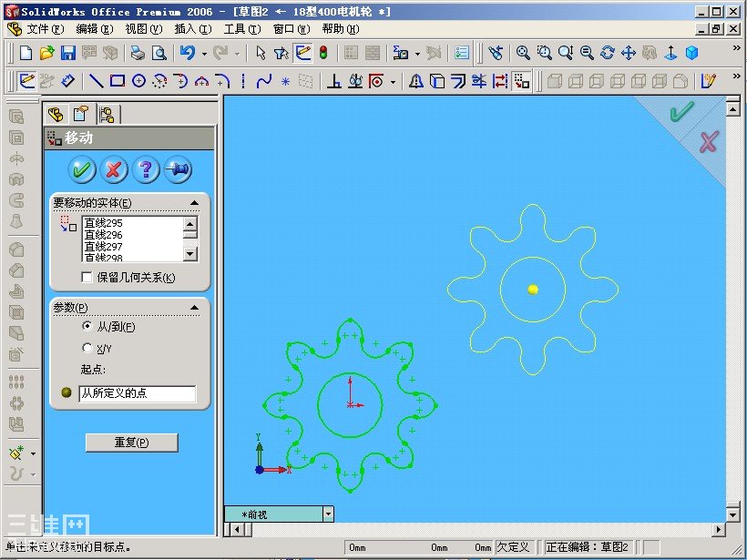747x560 pixels.
Task: Open the Undo history dropdown arrow
Action: click(204, 54)
